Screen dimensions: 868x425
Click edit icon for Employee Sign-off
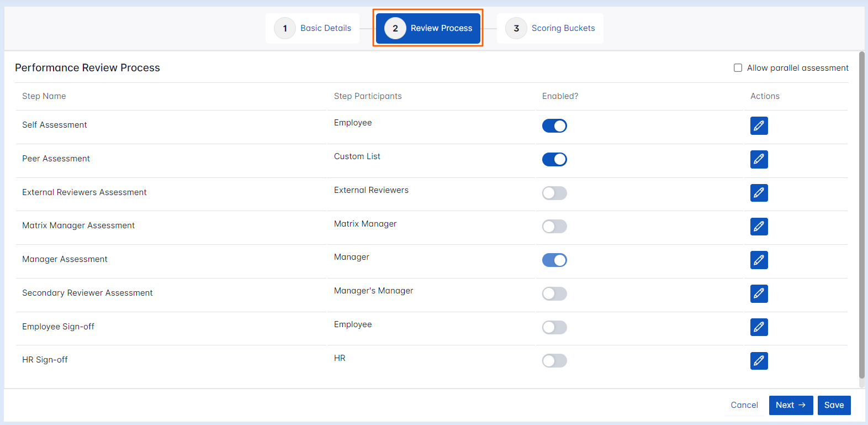(759, 327)
